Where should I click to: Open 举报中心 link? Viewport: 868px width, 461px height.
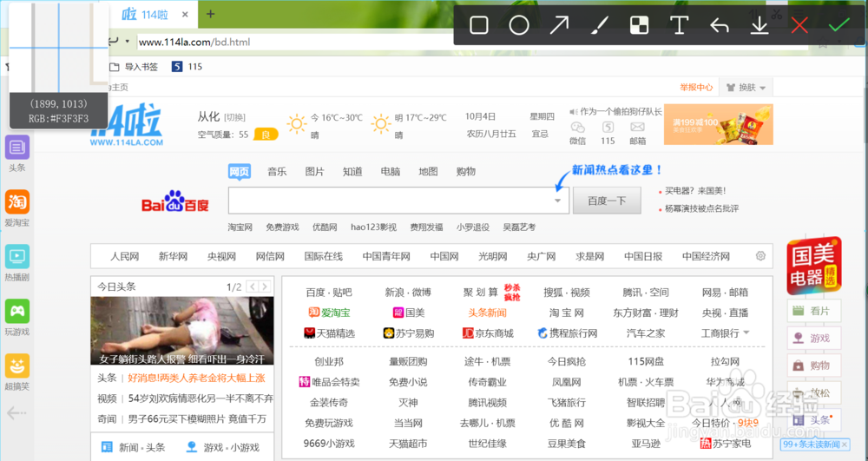[x=696, y=88]
